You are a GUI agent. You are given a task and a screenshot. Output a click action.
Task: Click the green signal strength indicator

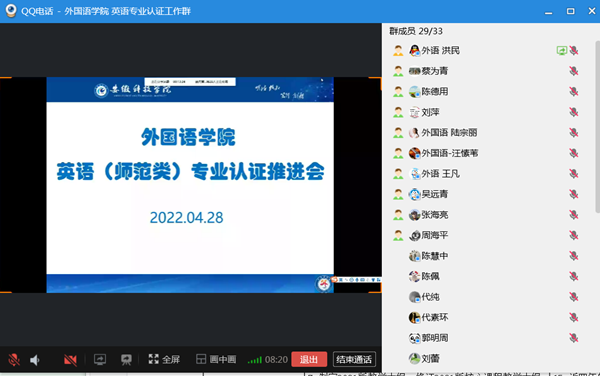254,360
